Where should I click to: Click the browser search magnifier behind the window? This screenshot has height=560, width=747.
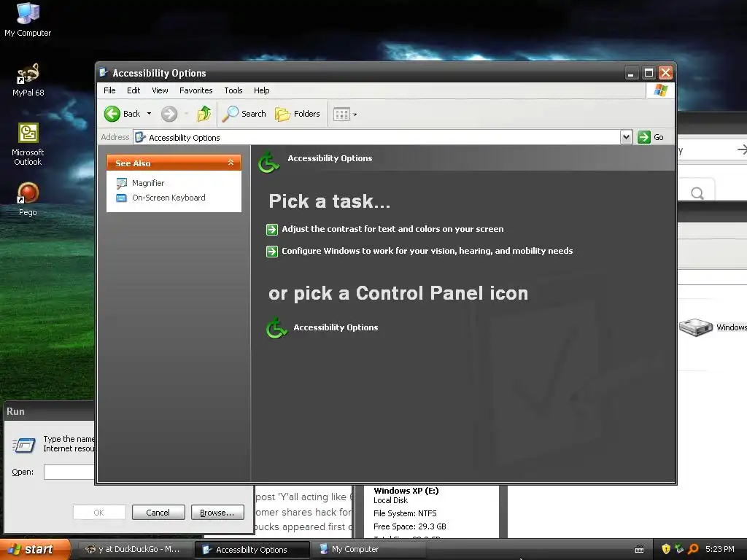pos(697,192)
